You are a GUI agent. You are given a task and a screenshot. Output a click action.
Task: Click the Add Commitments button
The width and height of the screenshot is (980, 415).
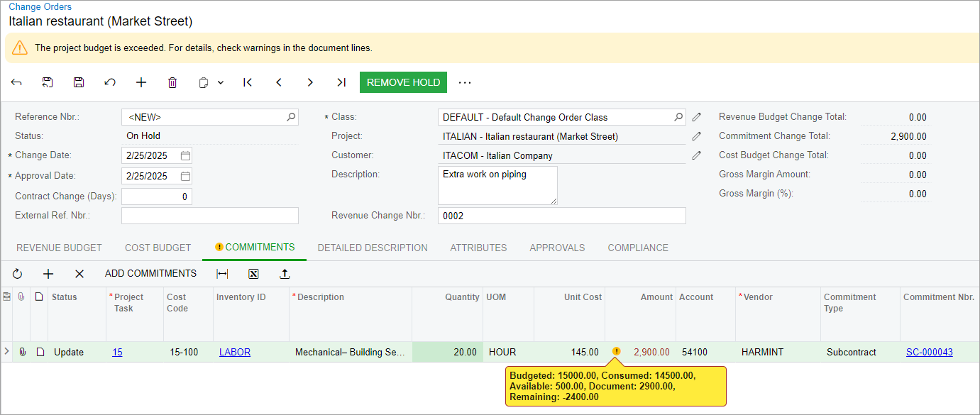click(x=150, y=274)
